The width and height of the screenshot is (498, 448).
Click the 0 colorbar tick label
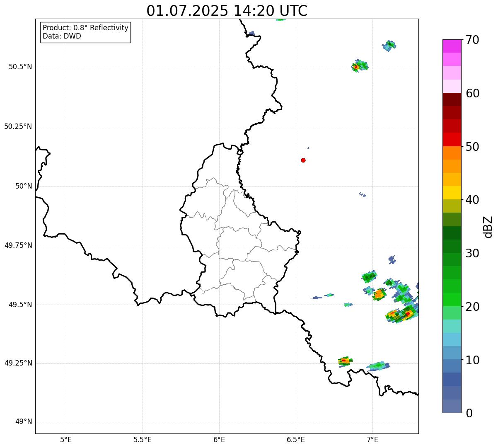click(469, 413)
